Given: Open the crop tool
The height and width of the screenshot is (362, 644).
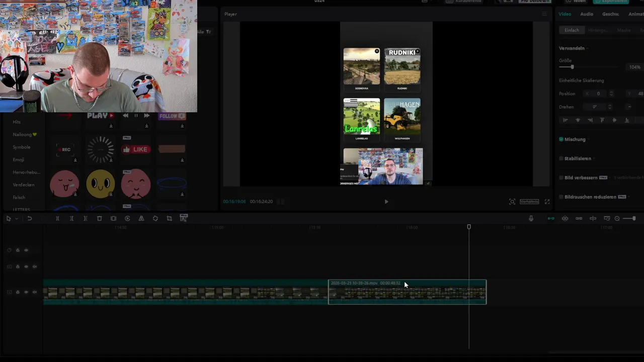Looking at the screenshot, I should [169, 219].
